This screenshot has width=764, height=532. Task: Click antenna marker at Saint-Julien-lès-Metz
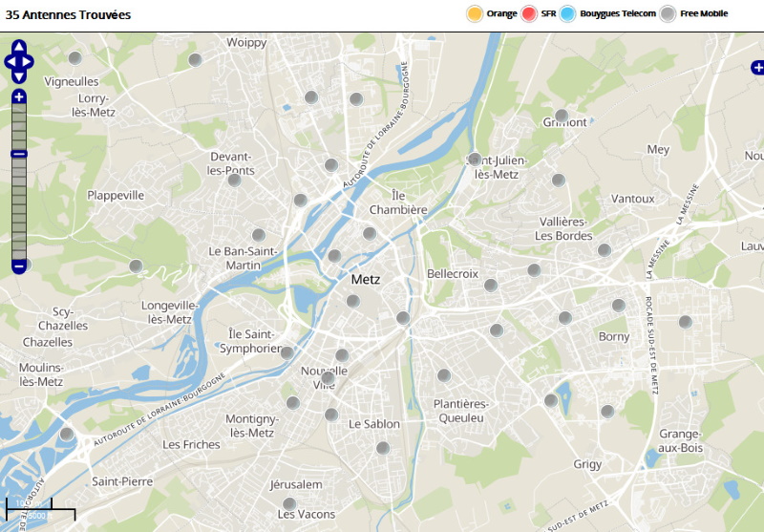[475, 159]
